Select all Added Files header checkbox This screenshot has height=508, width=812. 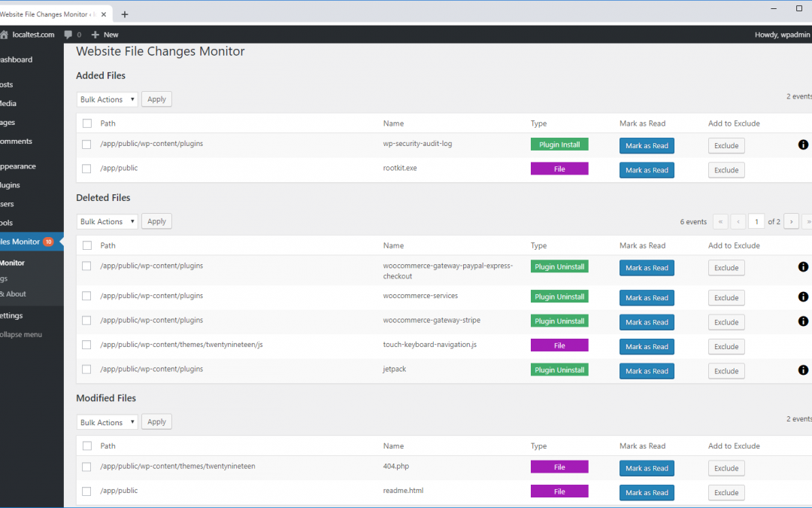point(87,123)
